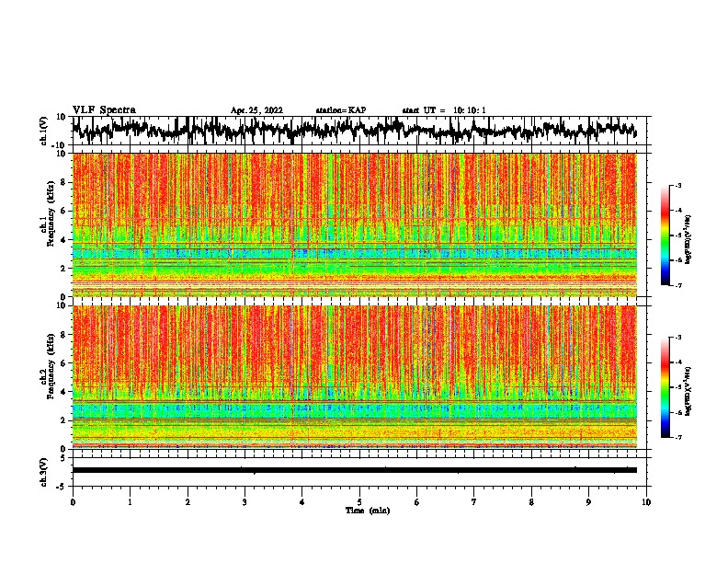Click the "8" kHz tick on ch.1 frequency axis
The height and width of the screenshot is (563, 728).
[63, 182]
